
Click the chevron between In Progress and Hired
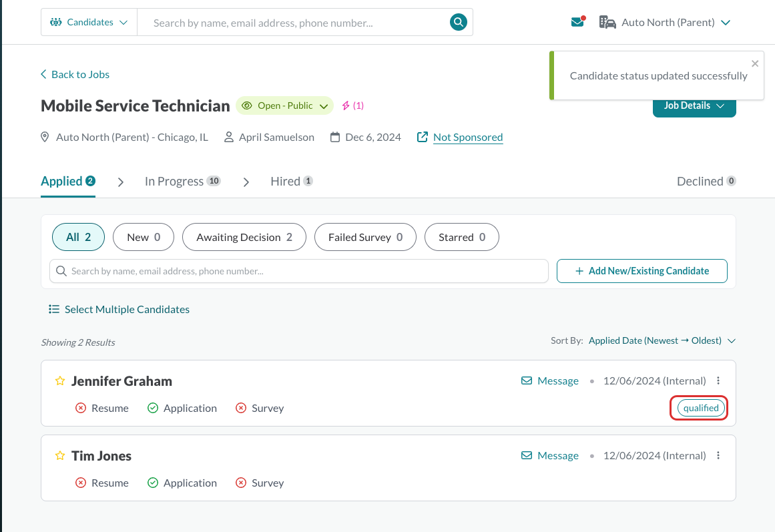point(246,182)
